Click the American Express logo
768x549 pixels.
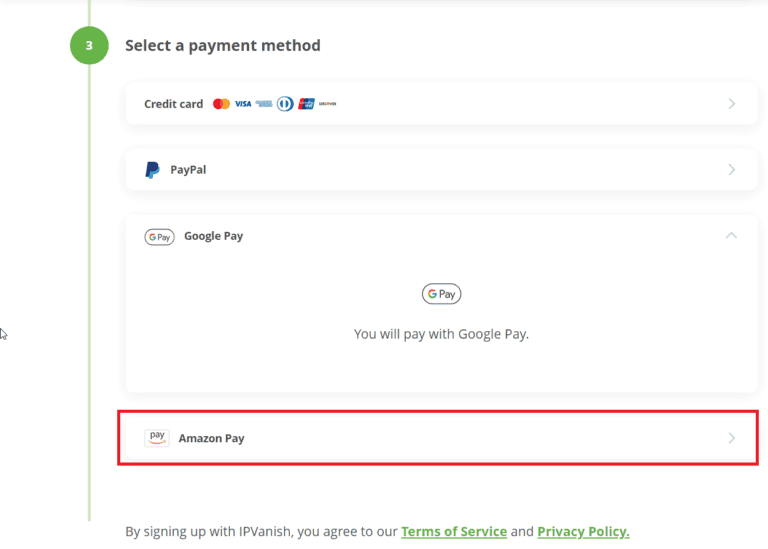tap(264, 104)
